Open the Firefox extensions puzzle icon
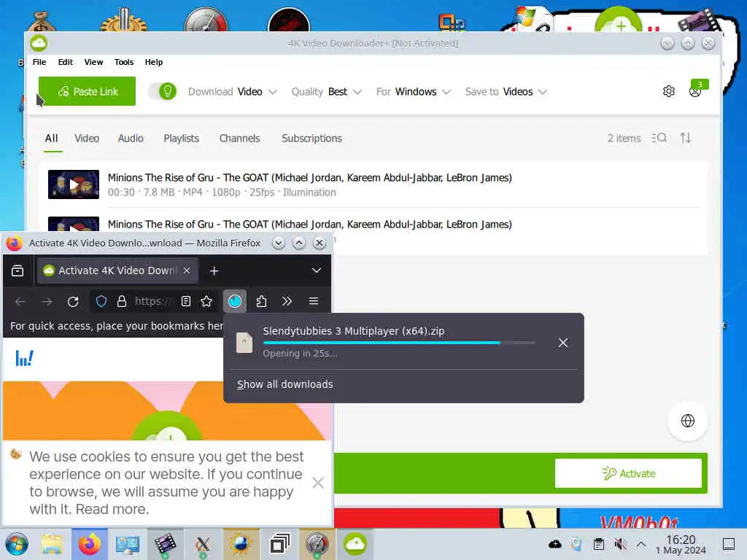 point(262,301)
